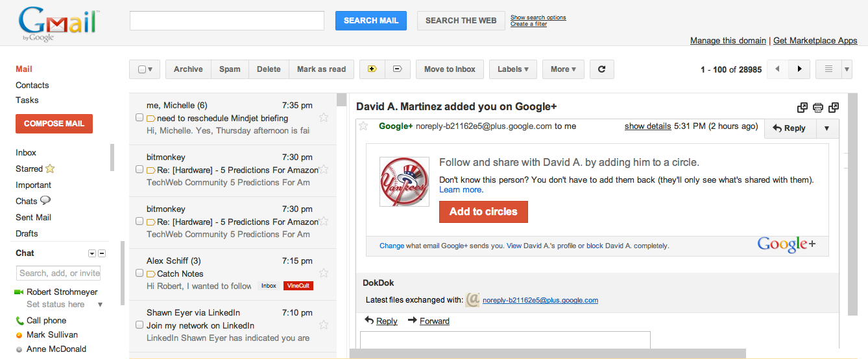Image resolution: width=868 pixels, height=359 pixels.
Task: Click the Yankees profile picture
Action: point(404,181)
